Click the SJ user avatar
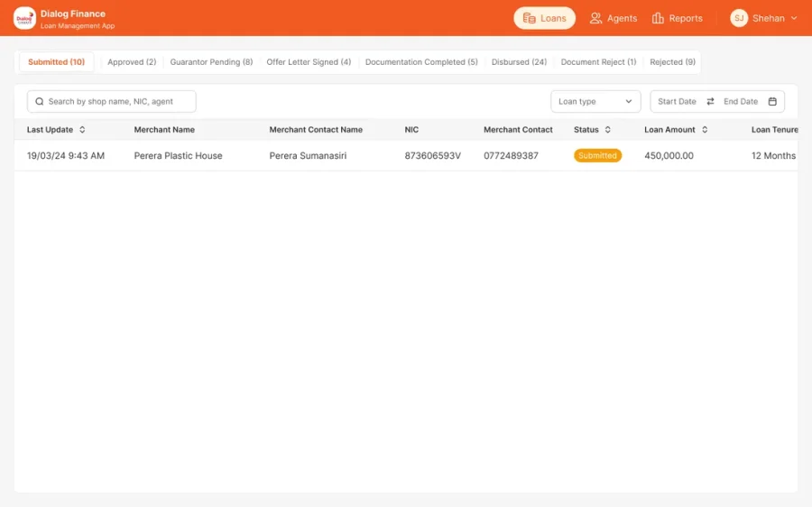Screen dimensions: 812x507 pyautogui.click(x=738, y=18)
